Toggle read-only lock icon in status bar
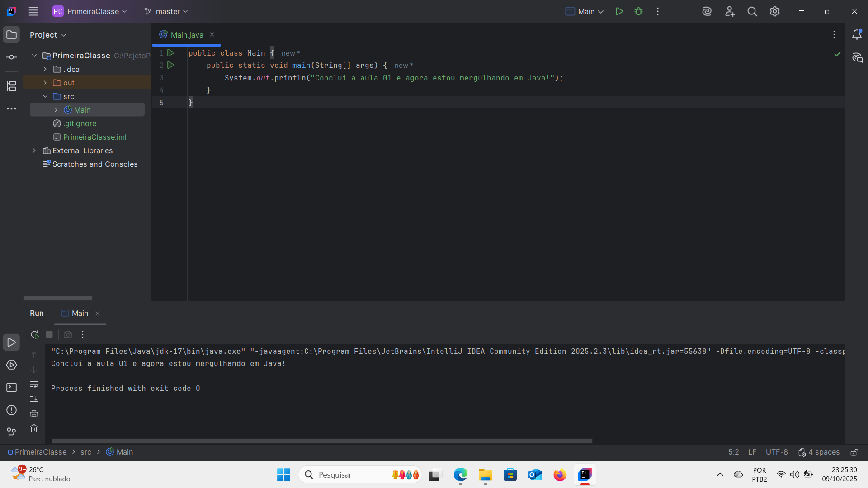 point(854,452)
